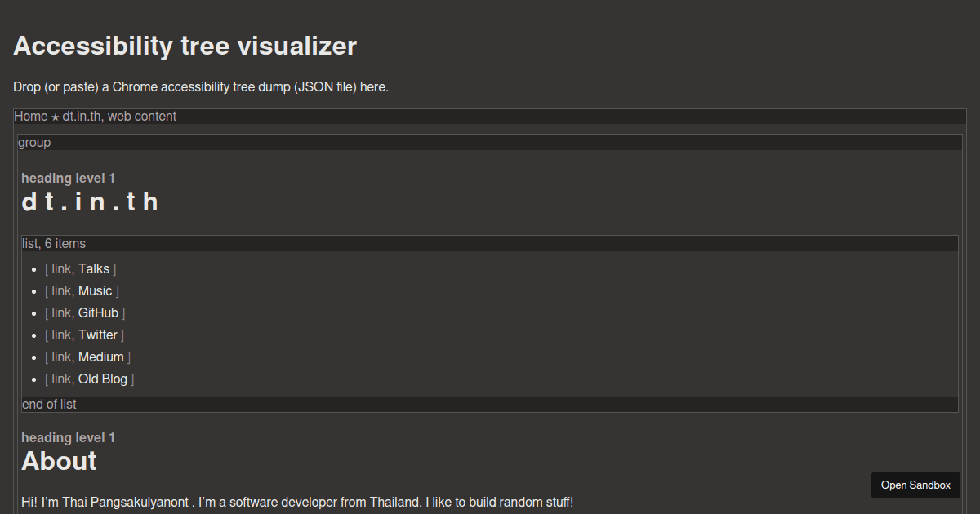The height and width of the screenshot is (514, 980).
Task: Select the 'Home ★ dt.in.th, web content' bar
Action: click(x=94, y=116)
